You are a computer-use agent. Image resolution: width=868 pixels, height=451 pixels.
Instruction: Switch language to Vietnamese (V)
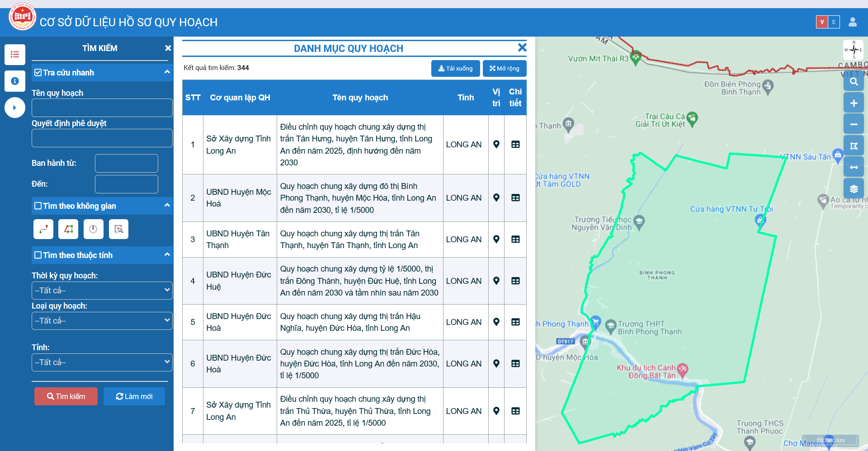[x=822, y=22]
